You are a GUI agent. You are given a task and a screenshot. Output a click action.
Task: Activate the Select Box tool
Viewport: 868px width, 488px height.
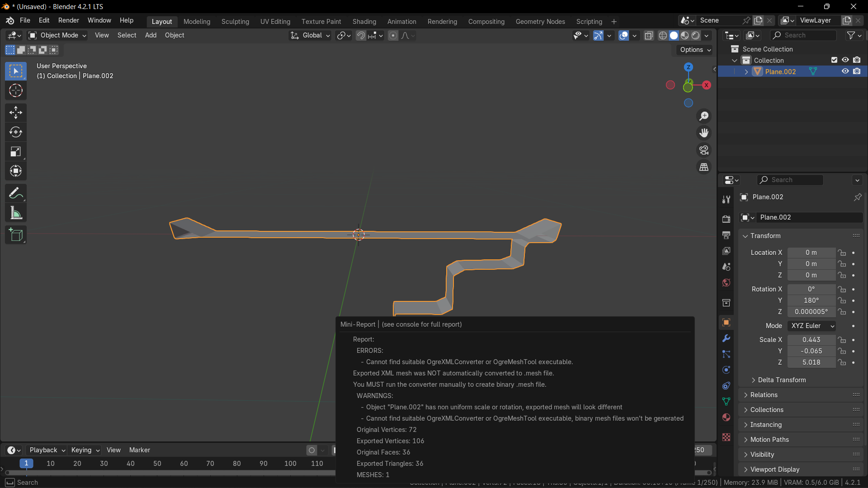point(16,71)
